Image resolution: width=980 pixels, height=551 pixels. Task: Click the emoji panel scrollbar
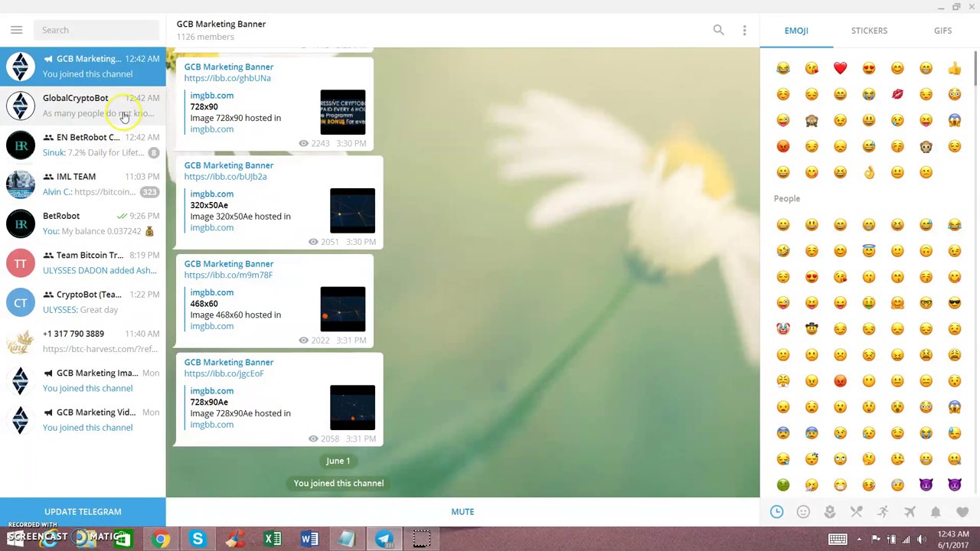(975, 67)
